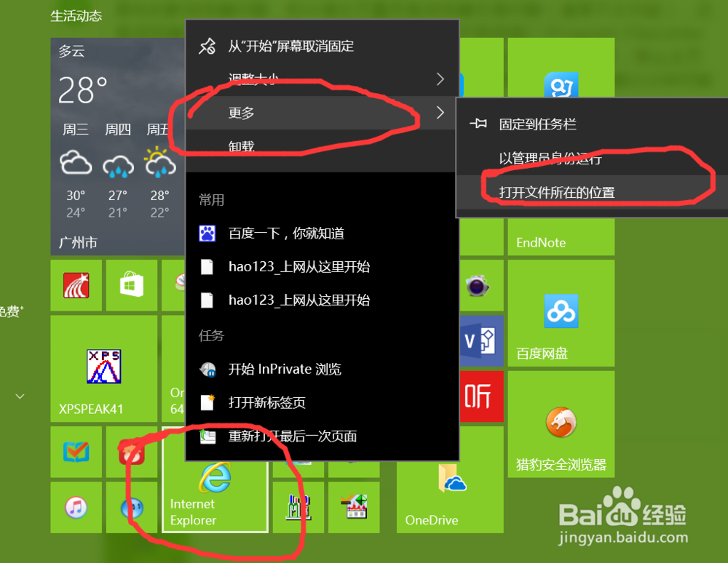Click the Baidu paw icon in jump list
The width and height of the screenshot is (728, 563).
(x=207, y=233)
